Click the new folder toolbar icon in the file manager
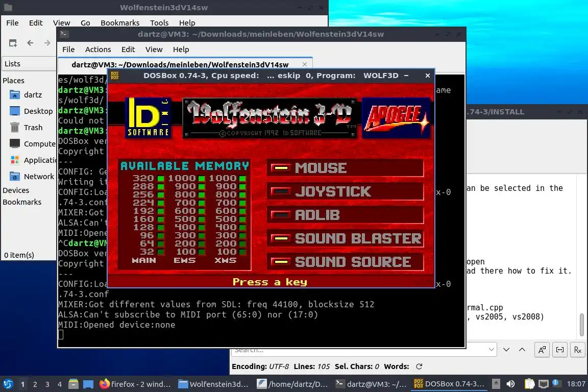588x392 pixels. (13, 43)
